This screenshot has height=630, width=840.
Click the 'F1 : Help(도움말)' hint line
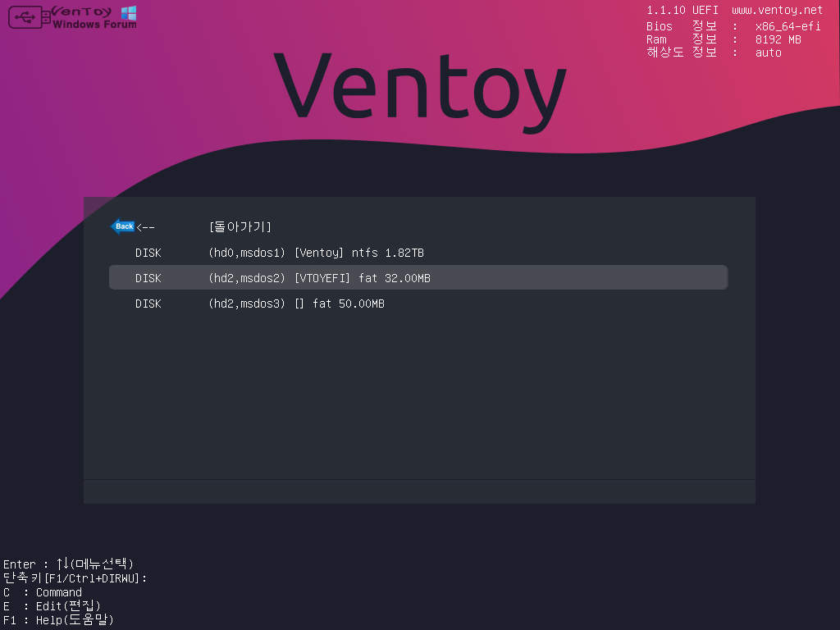(58, 620)
